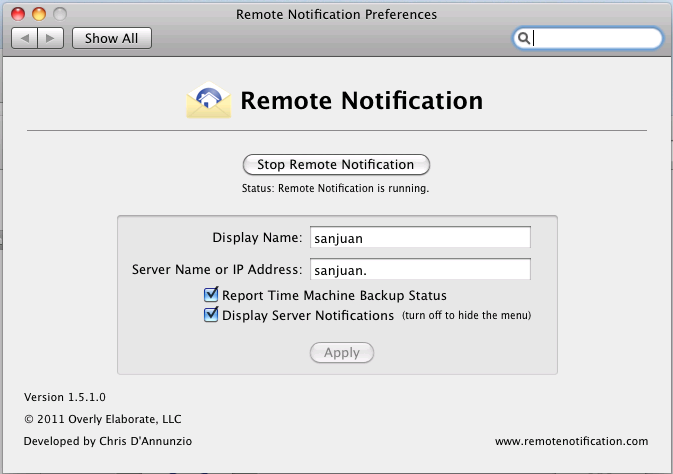Toggle Display Server Notifications checkbox
This screenshot has width=673, height=474.
211,315
